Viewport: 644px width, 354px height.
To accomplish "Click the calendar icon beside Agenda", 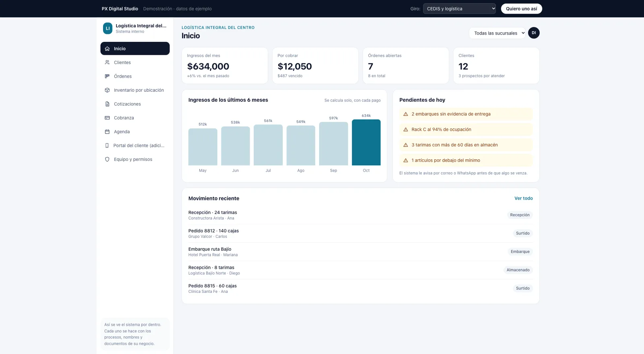I will 107,132.
